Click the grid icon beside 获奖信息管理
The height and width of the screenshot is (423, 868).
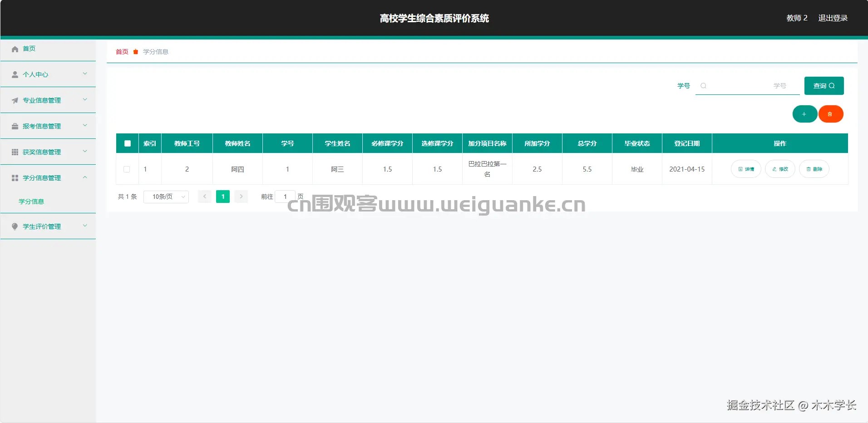click(15, 152)
